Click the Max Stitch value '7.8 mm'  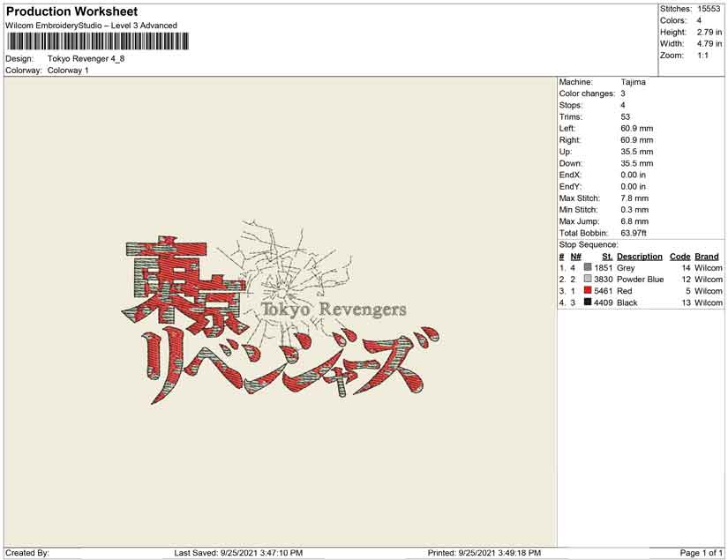pyautogui.click(x=634, y=198)
